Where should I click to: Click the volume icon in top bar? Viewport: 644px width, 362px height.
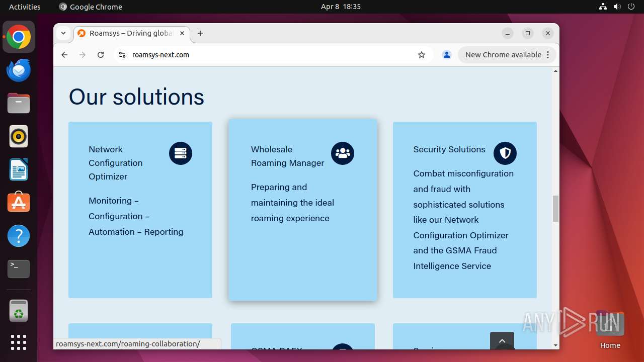617,7
